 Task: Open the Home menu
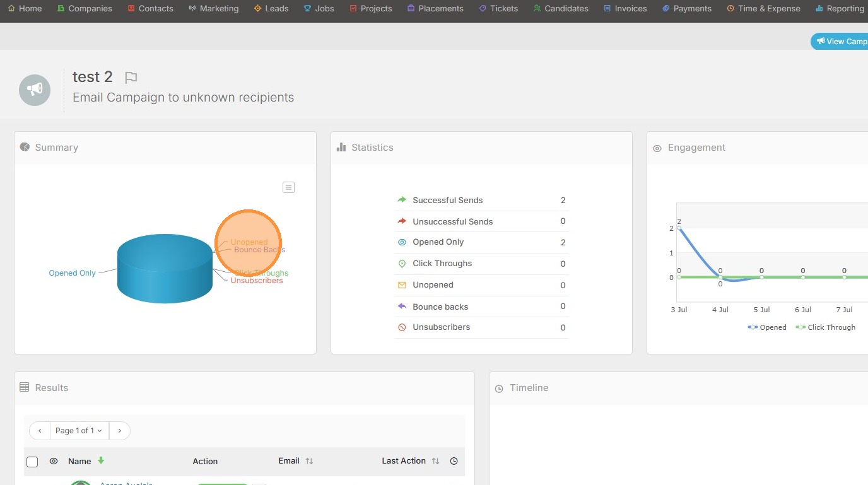[25, 8]
